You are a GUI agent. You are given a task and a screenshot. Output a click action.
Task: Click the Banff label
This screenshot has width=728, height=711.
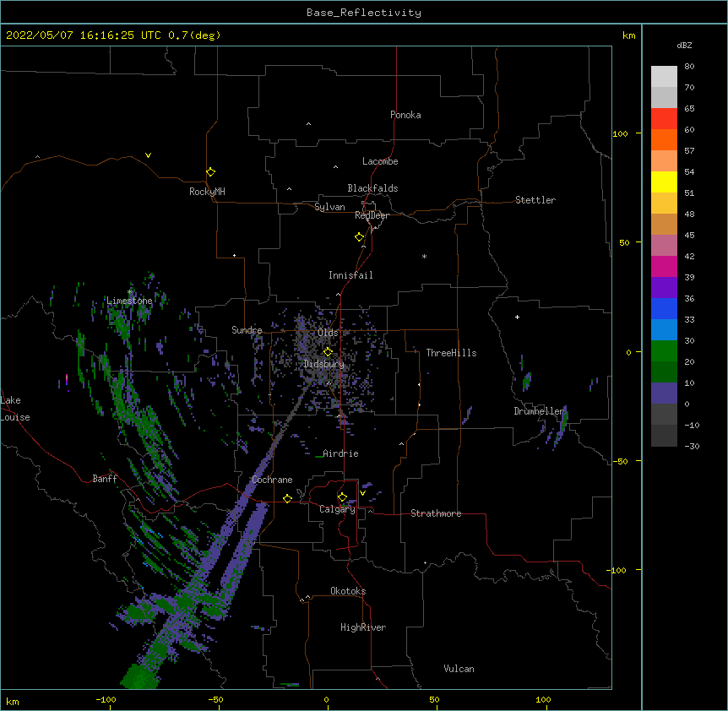(105, 479)
